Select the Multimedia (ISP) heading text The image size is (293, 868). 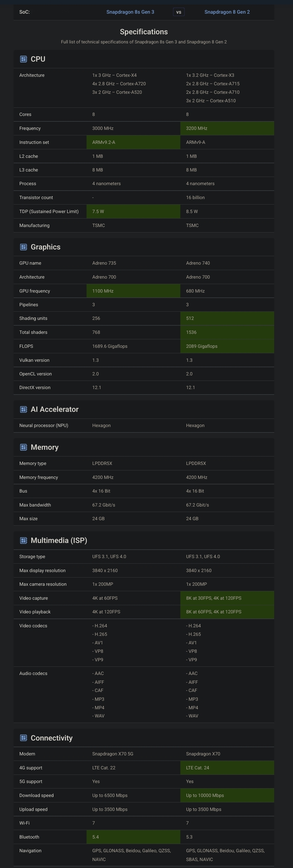tap(59, 541)
